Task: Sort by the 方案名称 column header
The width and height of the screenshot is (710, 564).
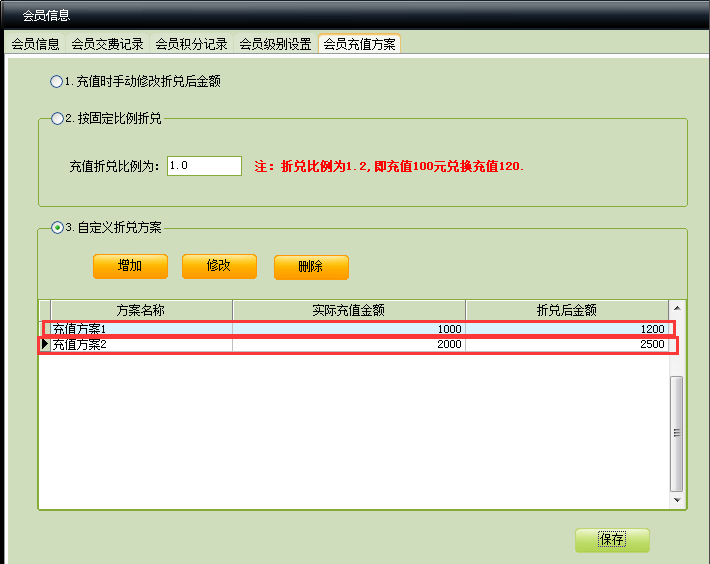Action: (x=141, y=310)
